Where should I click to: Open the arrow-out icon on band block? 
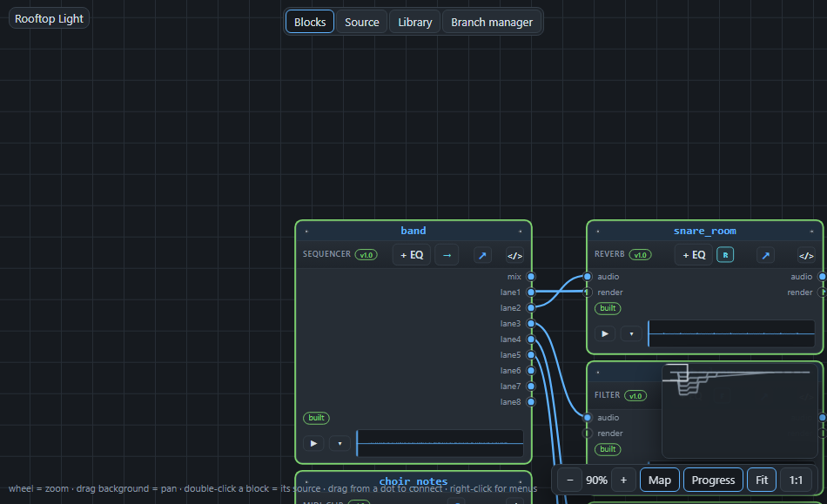[x=482, y=255]
